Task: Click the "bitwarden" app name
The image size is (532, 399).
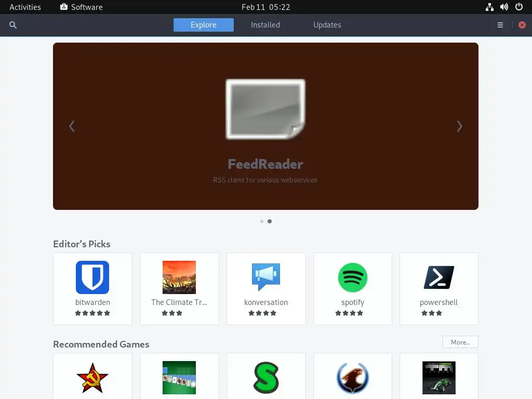Action: [92, 302]
